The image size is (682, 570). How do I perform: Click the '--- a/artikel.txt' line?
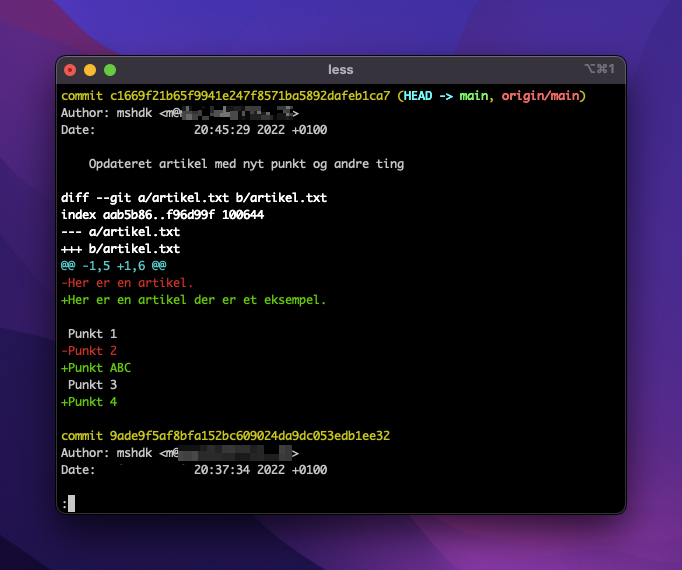pyautogui.click(x=120, y=231)
